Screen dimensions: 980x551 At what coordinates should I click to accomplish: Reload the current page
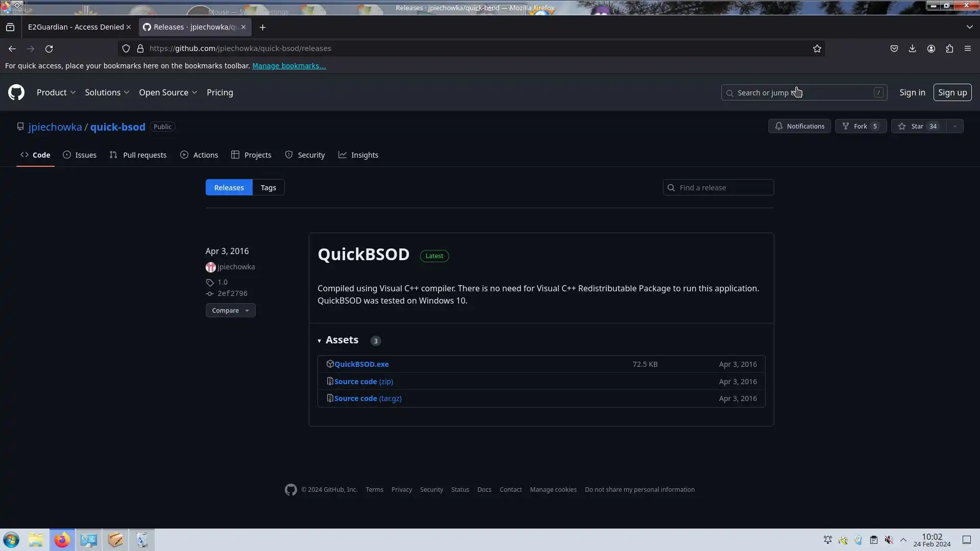coord(49,48)
